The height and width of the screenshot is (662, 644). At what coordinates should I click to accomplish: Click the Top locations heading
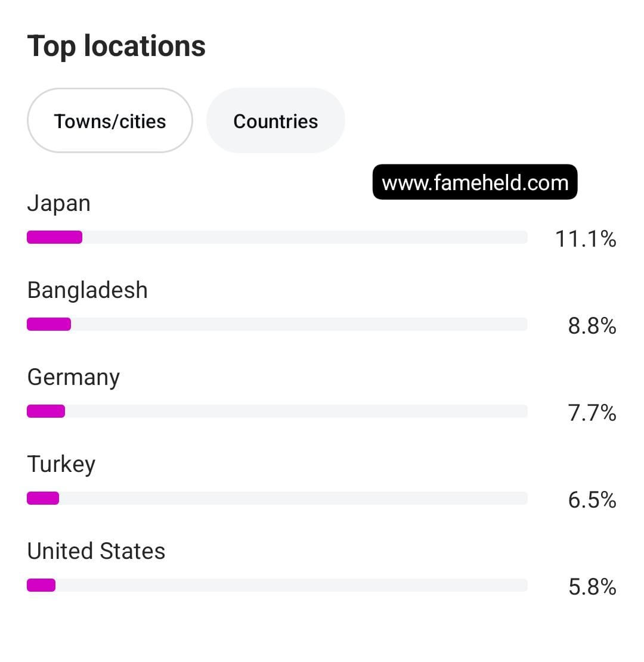click(x=116, y=46)
